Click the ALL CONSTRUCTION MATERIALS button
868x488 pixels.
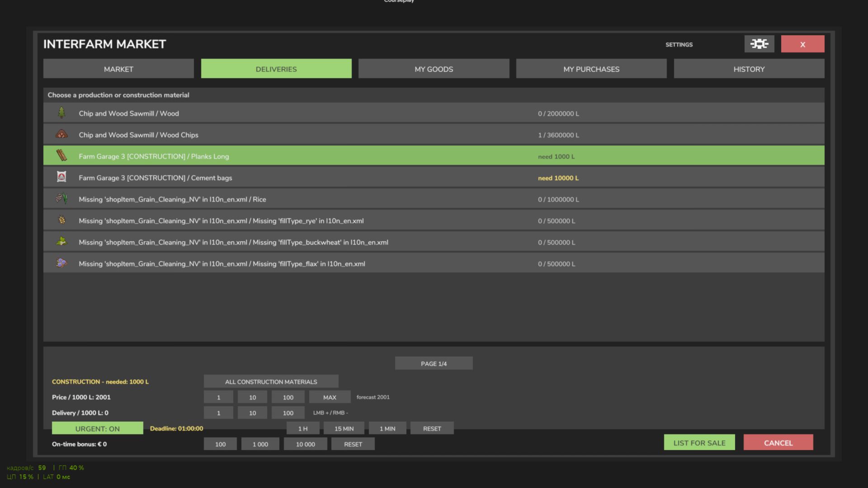[x=271, y=381]
